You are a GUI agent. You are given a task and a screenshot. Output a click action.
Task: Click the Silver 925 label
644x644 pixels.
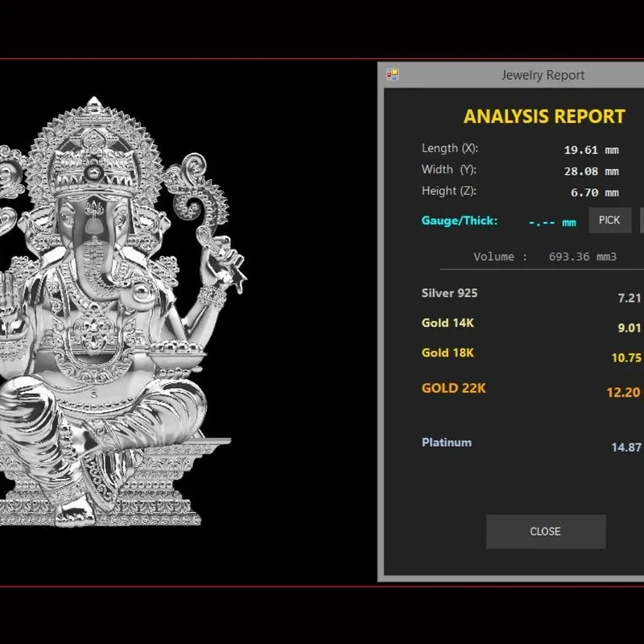click(449, 293)
